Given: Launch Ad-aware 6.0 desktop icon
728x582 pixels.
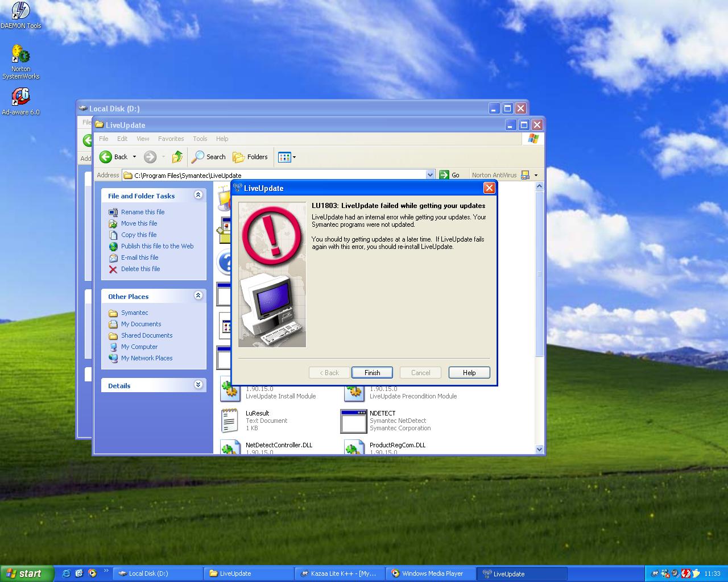Looking at the screenshot, I should 20,102.
